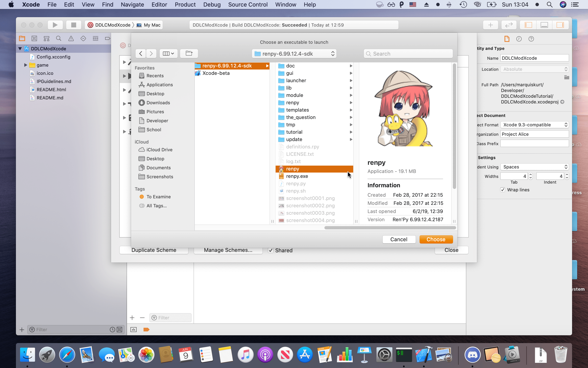This screenshot has height=368, width=588.
Task: Click the Stop button in Xcode toolbar
Action: 73,25
